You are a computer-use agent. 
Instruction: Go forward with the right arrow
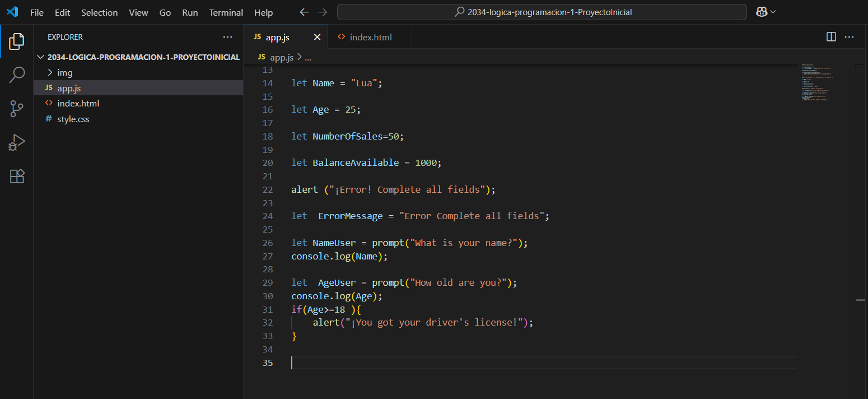pyautogui.click(x=322, y=12)
